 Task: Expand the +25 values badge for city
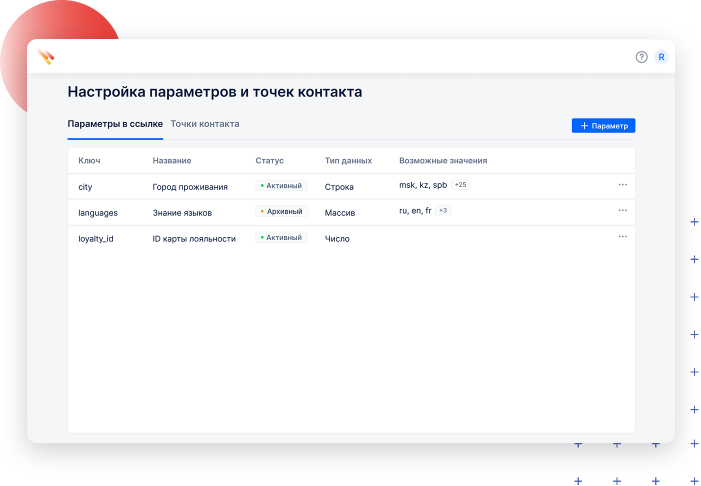coord(461,185)
